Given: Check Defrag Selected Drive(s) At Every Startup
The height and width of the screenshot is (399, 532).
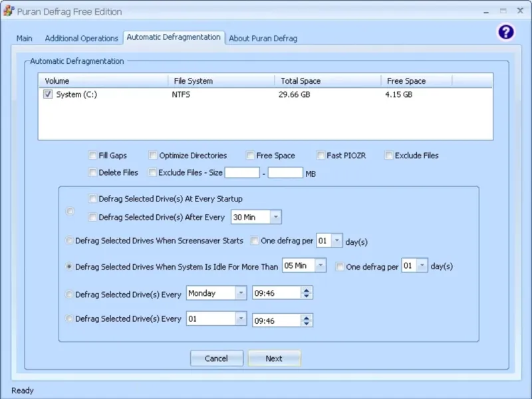Looking at the screenshot, I should click(92, 198).
